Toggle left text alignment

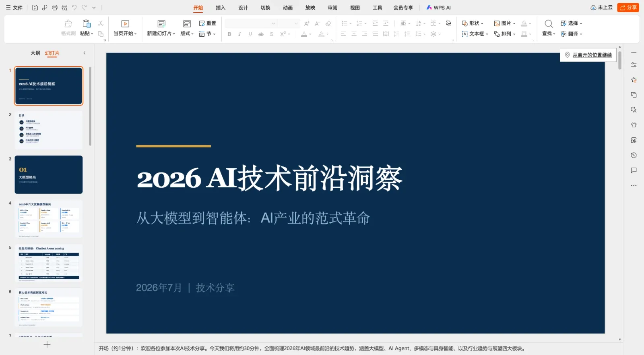[x=343, y=34]
